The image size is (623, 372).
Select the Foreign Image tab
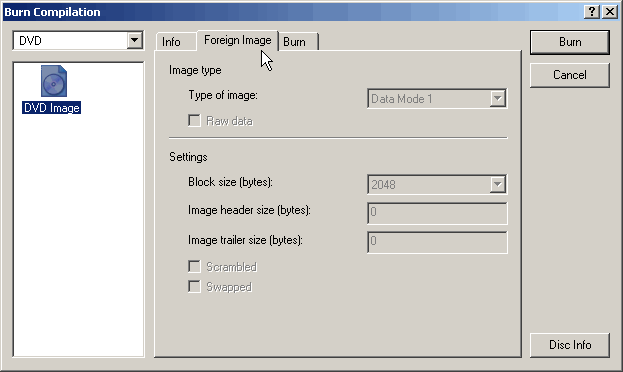point(238,40)
